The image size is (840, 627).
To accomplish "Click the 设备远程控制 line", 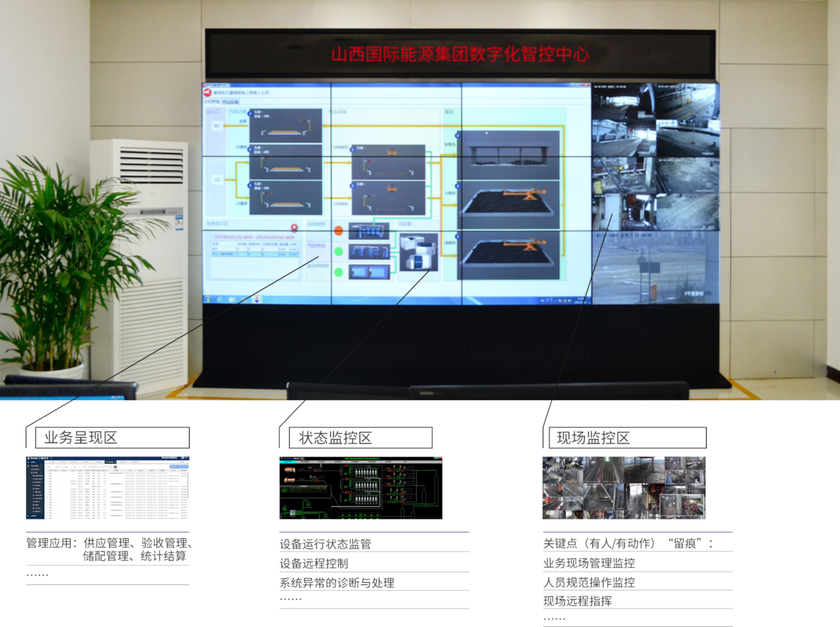I will tap(314, 563).
